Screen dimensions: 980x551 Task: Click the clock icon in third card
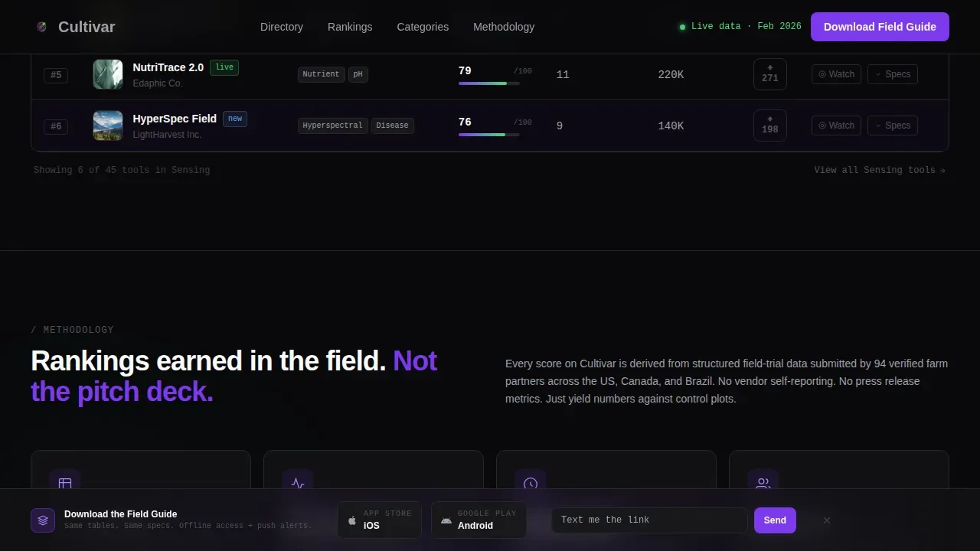(x=531, y=484)
